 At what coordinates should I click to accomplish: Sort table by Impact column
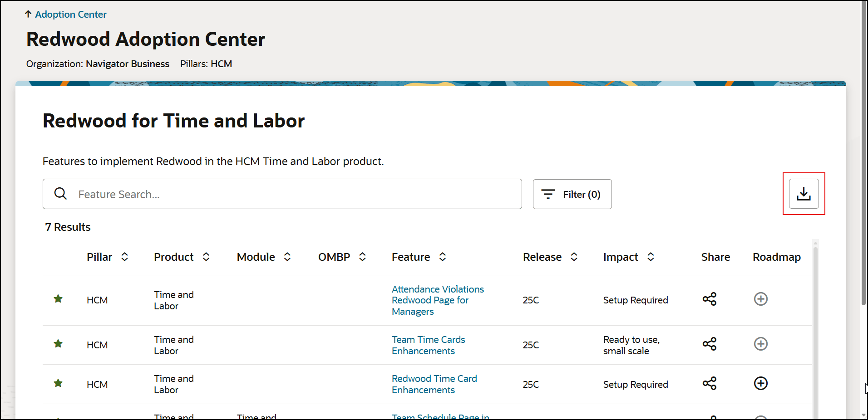pyautogui.click(x=651, y=257)
